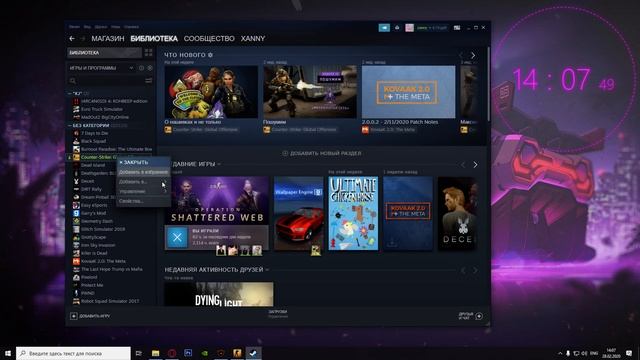Screen dimensions: 640x360
Task: Collapse the first custom category in library list
Action: point(69,93)
